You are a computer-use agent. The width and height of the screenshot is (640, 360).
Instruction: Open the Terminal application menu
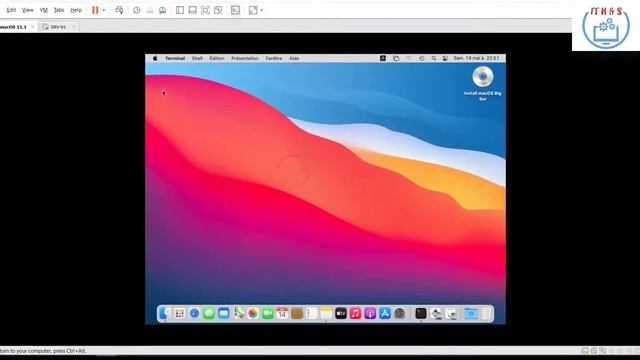pos(175,58)
